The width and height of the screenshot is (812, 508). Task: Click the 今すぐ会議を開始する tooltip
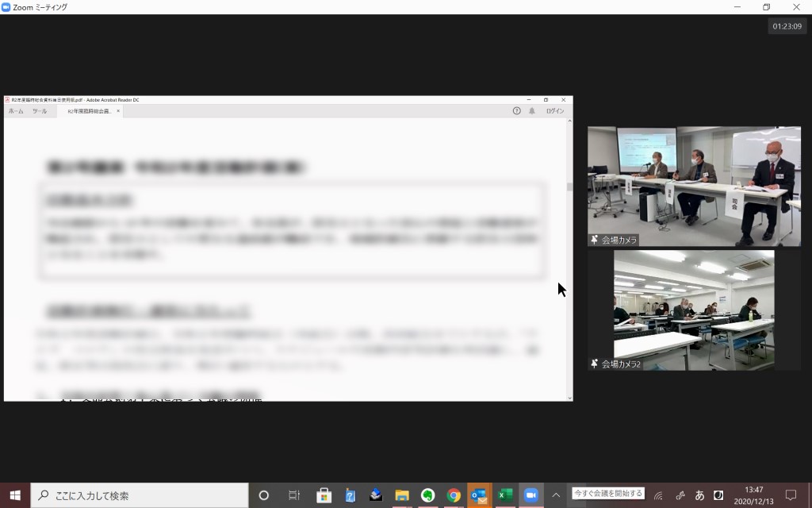(608, 494)
